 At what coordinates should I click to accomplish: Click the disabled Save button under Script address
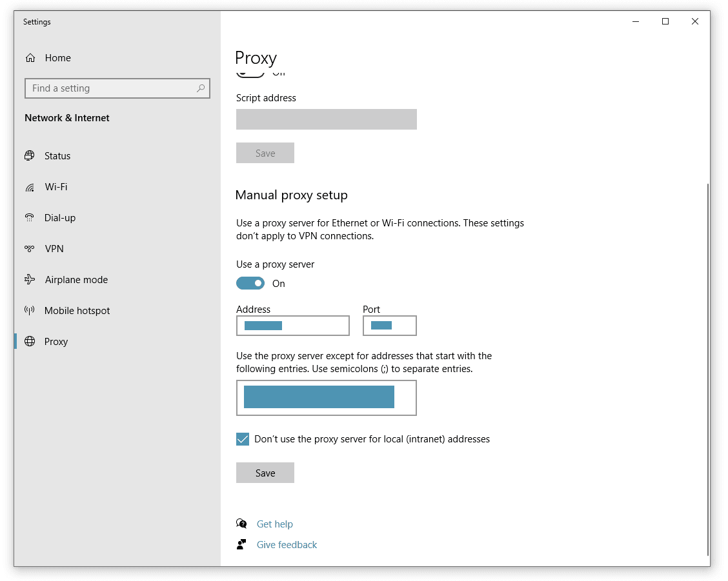click(x=265, y=153)
